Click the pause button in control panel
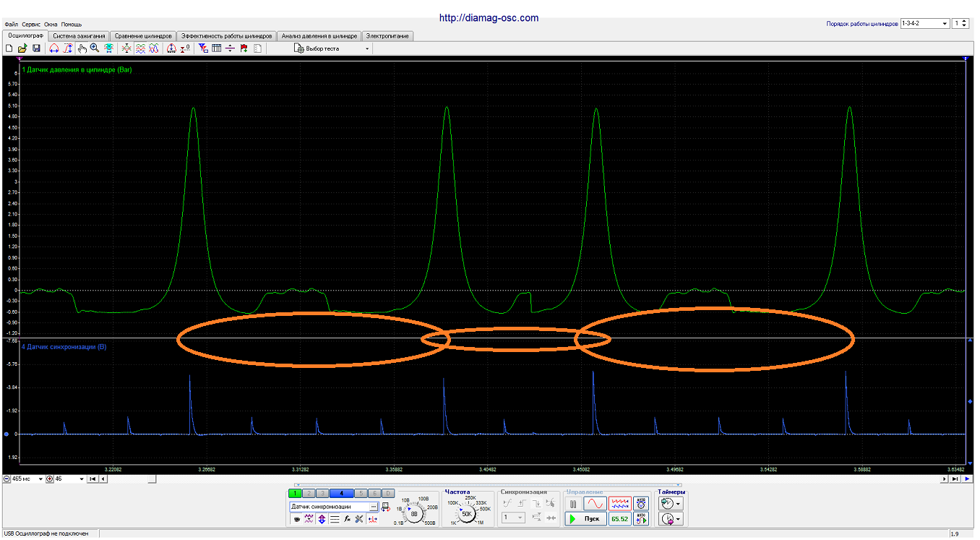 click(572, 503)
